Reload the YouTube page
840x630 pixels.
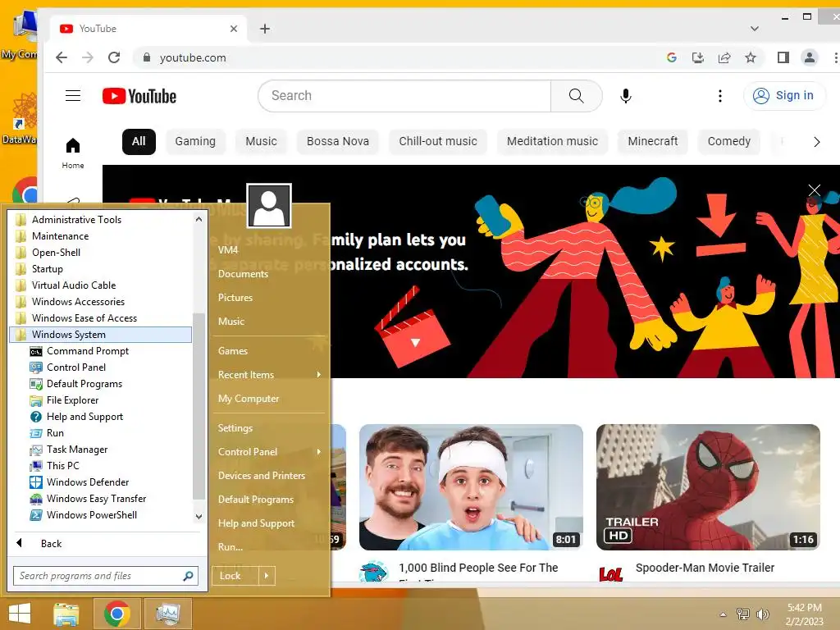point(114,57)
